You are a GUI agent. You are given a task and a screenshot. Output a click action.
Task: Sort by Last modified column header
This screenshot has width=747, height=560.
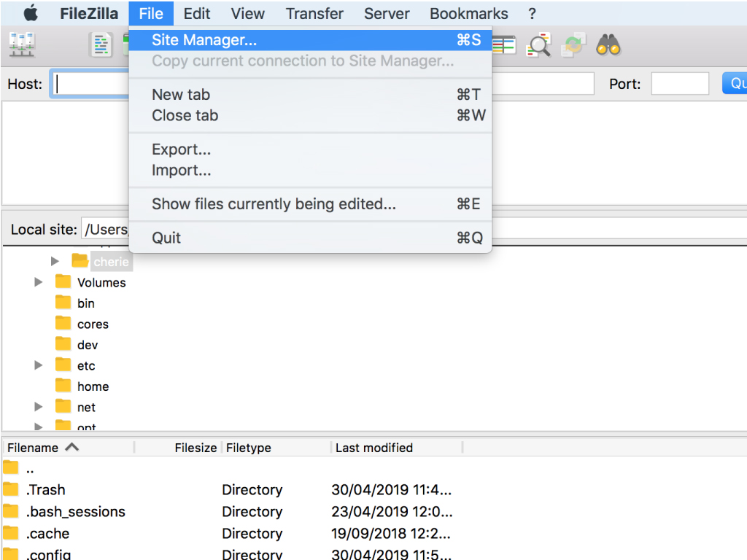pyautogui.click(x=374, y=448)
